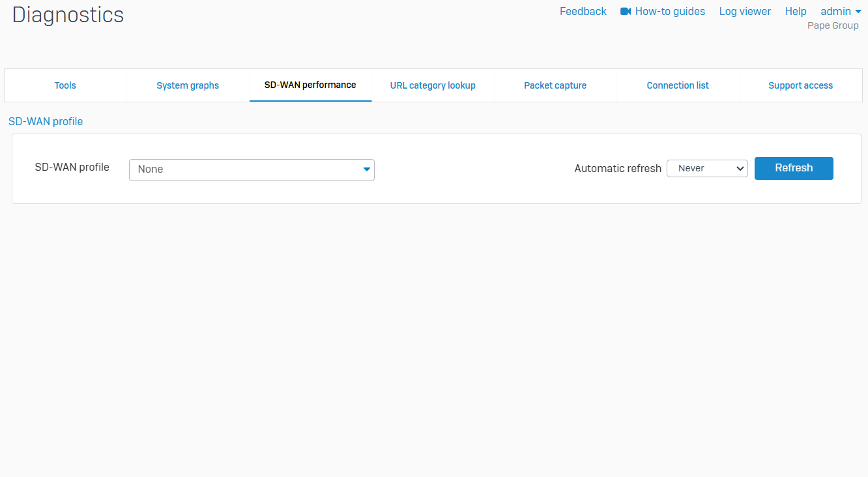Switch to the Packet capture tab
Image resolution: width=868 pixels, height=477 pixels.
click(x=555, y=85)
